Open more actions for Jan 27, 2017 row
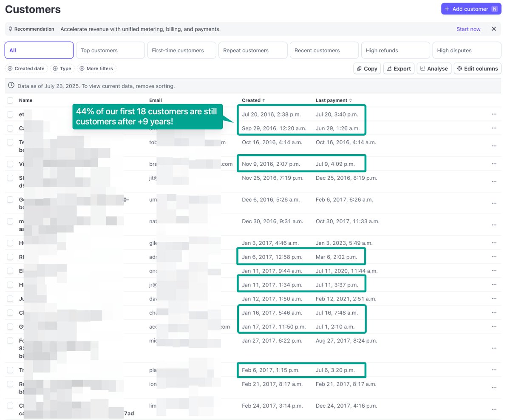This screenshot has height=420, width=510. click(494, 348)
